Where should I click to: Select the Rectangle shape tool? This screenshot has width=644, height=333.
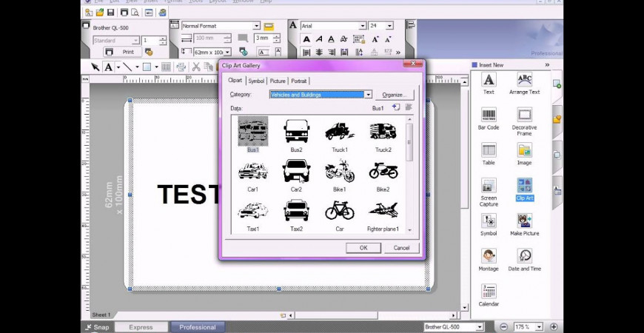(147, 67)
